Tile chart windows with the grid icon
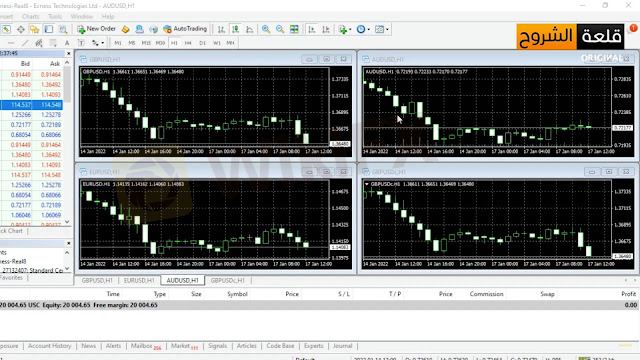Screen dimensions: 640x360 click(x=294, y=29)
